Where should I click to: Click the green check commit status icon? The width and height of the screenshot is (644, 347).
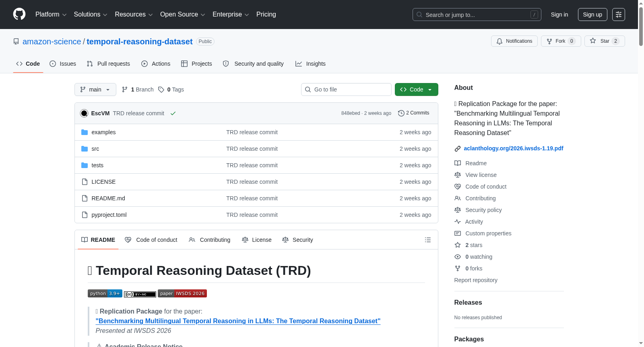click(173, 113)
